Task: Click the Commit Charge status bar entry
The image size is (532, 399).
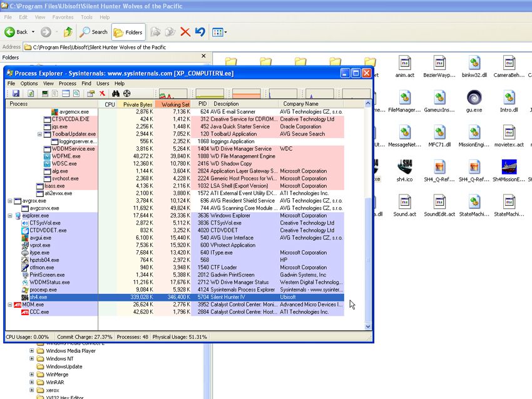Action: click(84, 337)
